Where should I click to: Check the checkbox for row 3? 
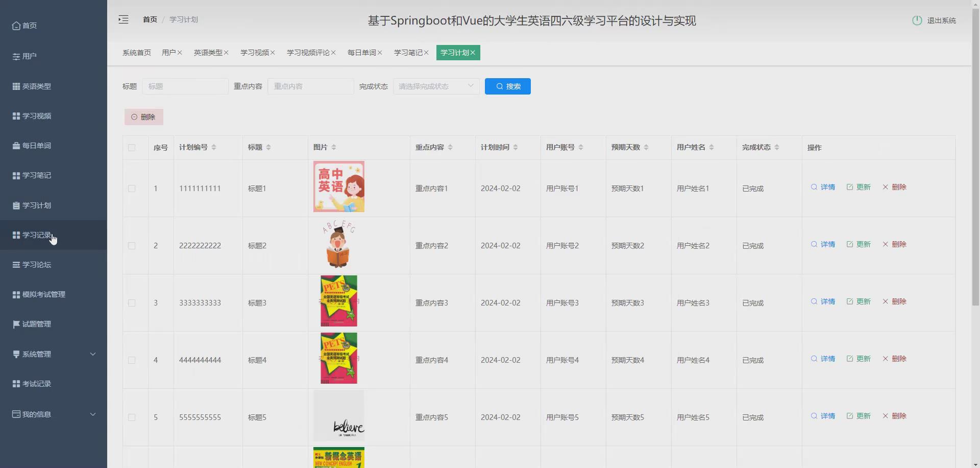click(132, 303)
